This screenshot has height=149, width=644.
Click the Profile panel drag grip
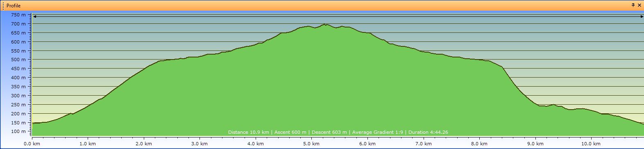tap(3, 6)
